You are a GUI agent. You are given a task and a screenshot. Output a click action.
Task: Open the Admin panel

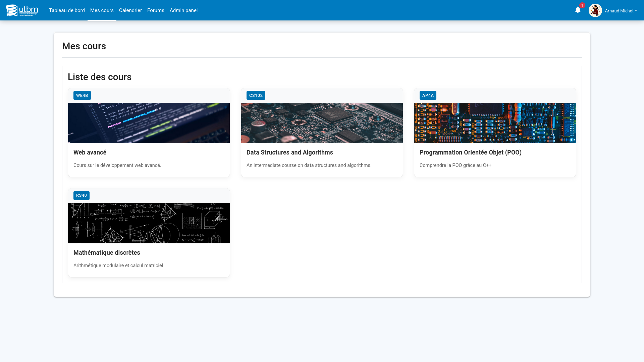pyautogui.click(x=183, y=10)
